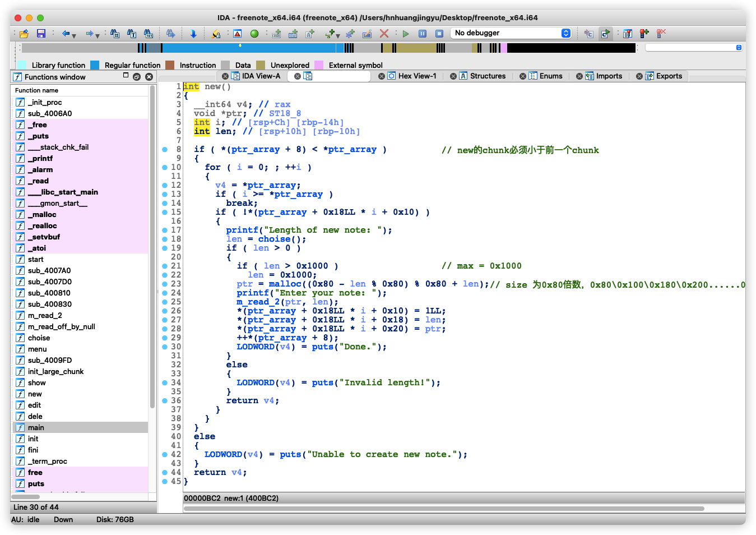Click the green circle toolbar icon
This screenshot has height=535, width=756.
coord(254,34)
